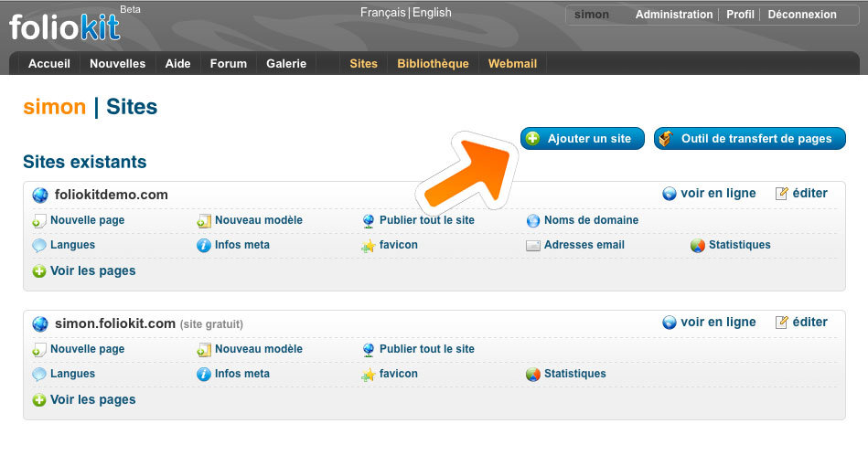Click Statistiques pie chart icon for foliokitdemo.com
This screenshot has height=466, width=868.
698,246
